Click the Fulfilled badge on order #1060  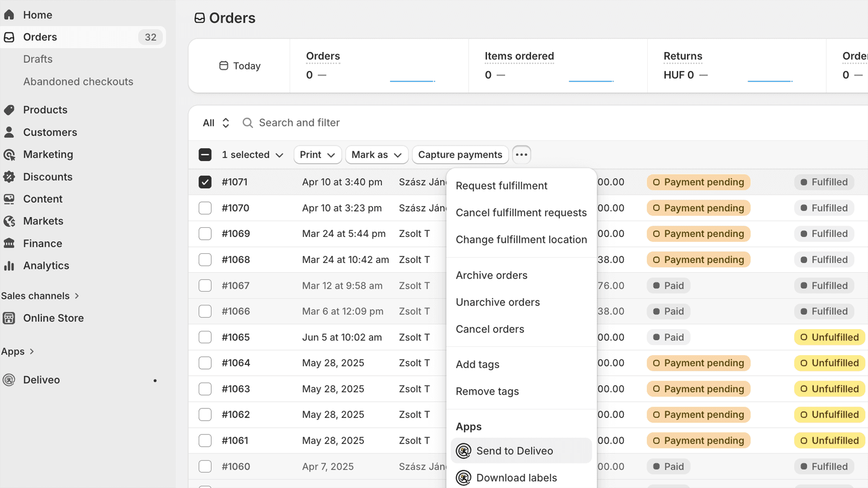click(x=824, y=466)
